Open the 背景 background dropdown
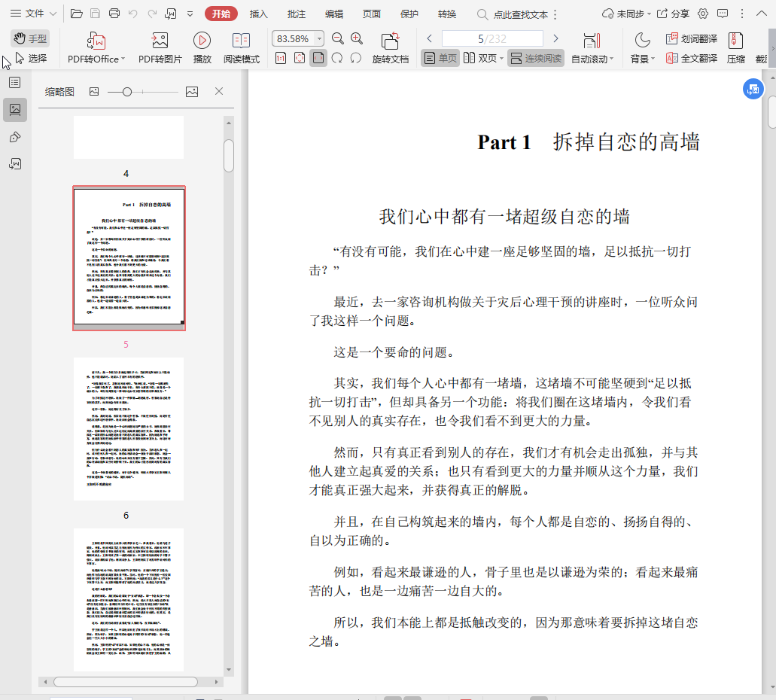 coord(642,47)
